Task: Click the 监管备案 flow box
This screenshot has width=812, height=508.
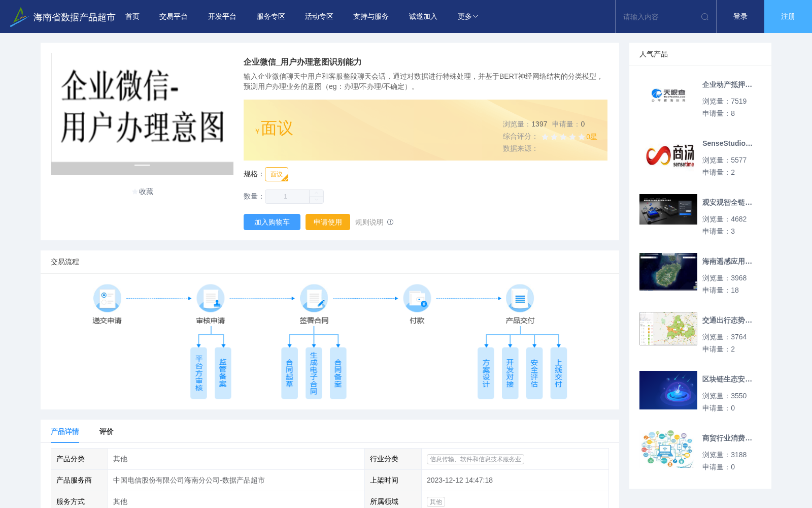Action: click(x=223, y=373)
